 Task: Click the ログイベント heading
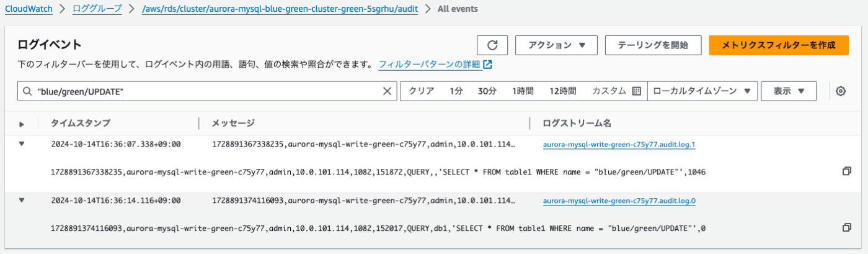point(50,45)
